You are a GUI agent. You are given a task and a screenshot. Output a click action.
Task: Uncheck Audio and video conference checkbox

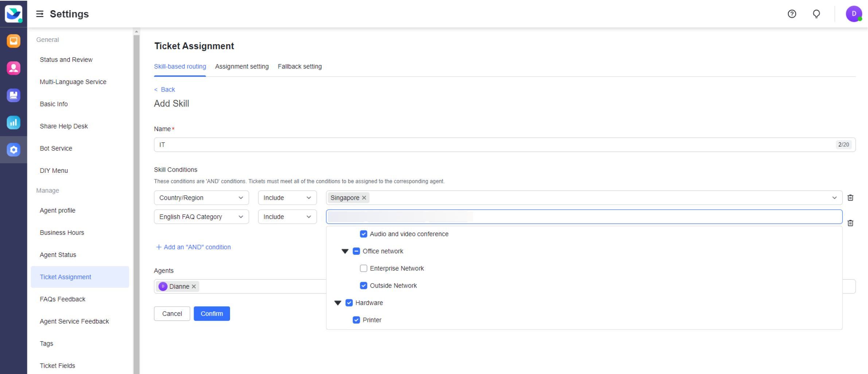click(363, 234)
